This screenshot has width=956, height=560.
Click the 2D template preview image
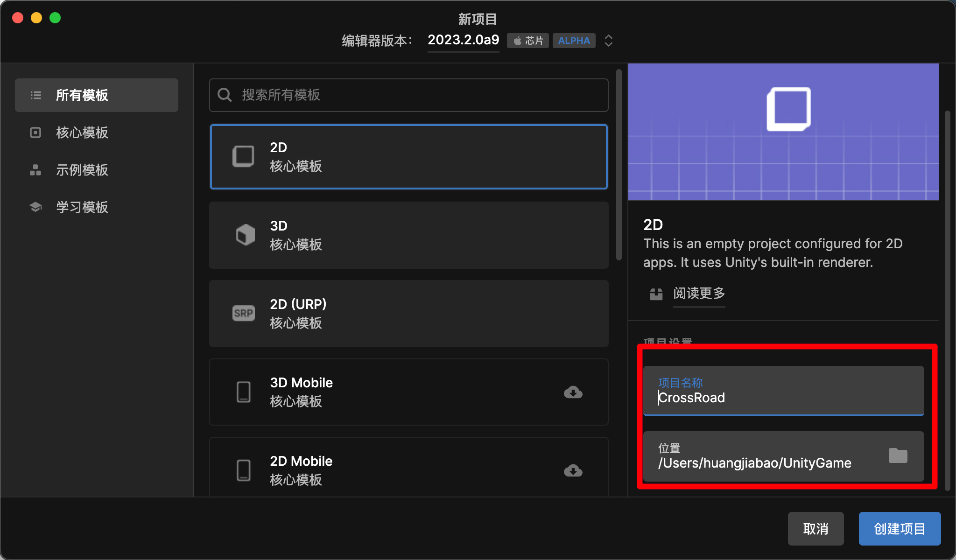[x=784, y=132]
